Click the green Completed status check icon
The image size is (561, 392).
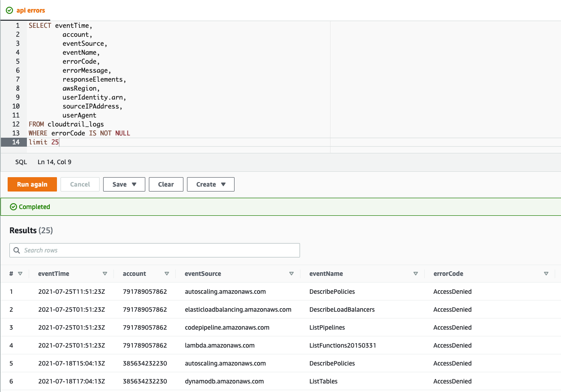[x=13, y=207]
